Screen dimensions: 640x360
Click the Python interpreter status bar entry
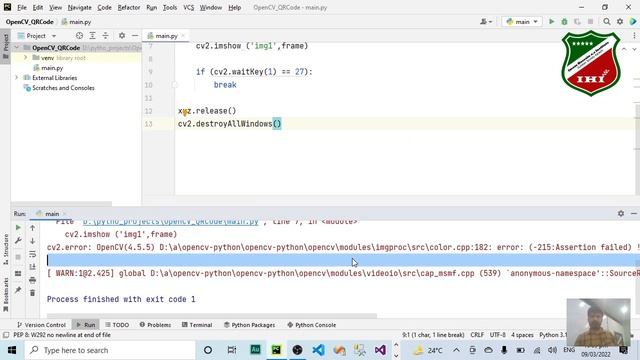click(x=553, y=335)
